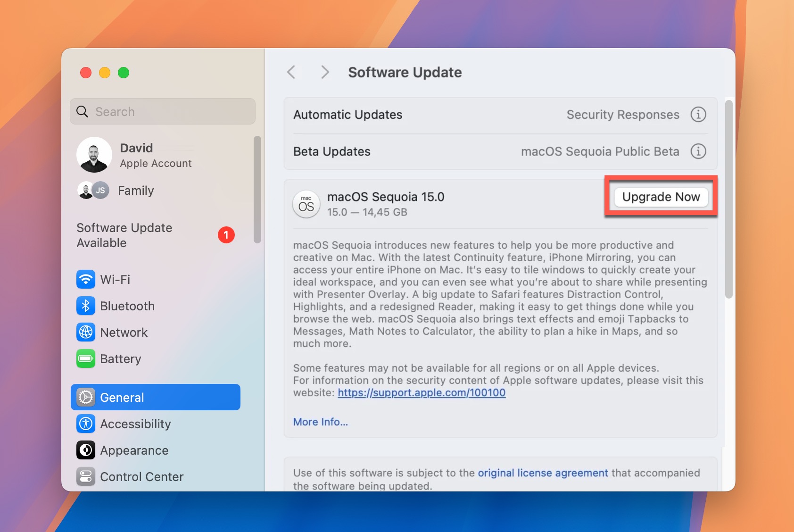This screenshot has height=532, width=794.
Task: Open the original license agreement link
Action: click(543, 473)
